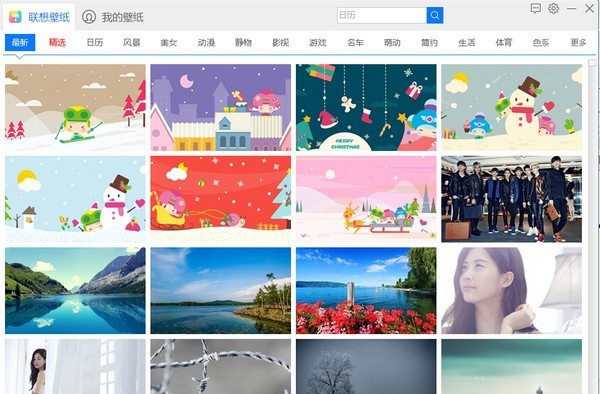
Task: Minimize the wallpaper window
Action: (571, 8)
